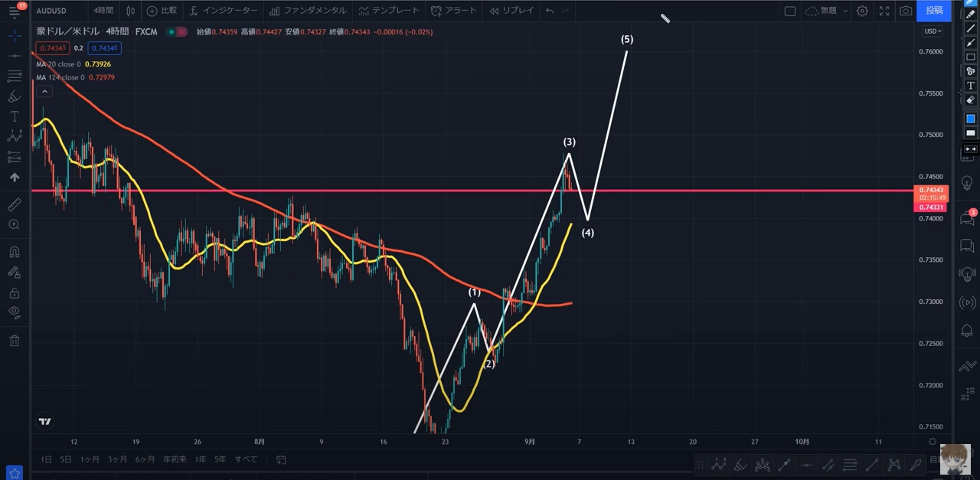The width and height of the screenshot is (980, 480).
Task: Select the 5日 time range
Action: click(66, 459)
